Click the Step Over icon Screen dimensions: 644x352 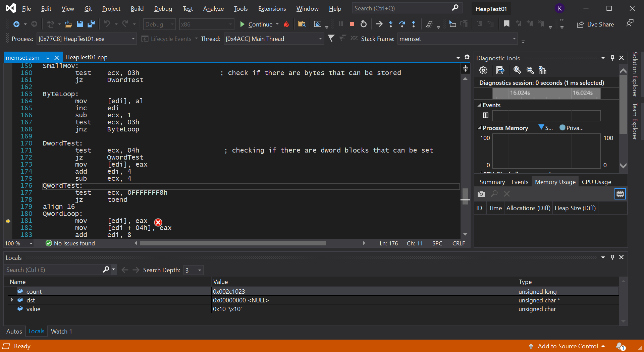pos(402,24)
